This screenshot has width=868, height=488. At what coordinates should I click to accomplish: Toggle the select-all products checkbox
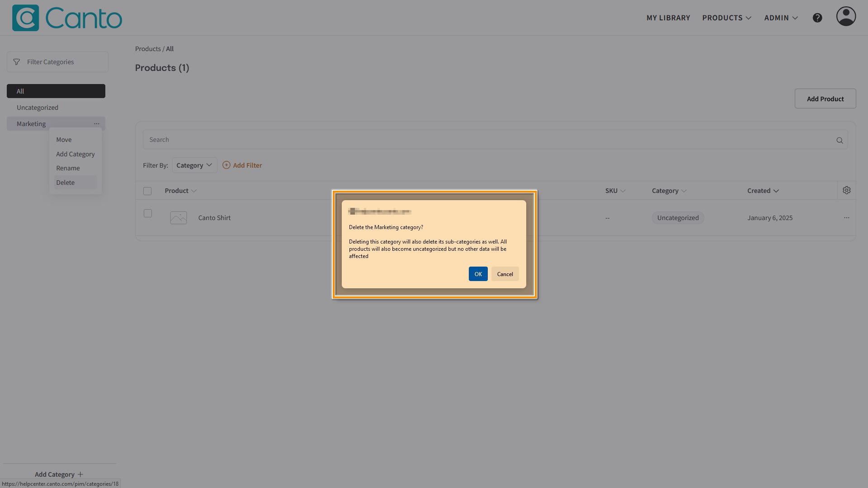[x=147, y=191]
